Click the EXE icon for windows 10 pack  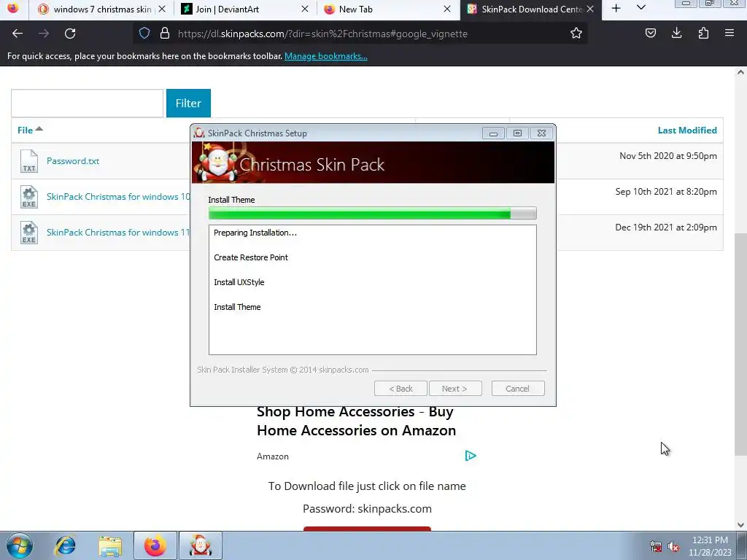coord(29,197)
